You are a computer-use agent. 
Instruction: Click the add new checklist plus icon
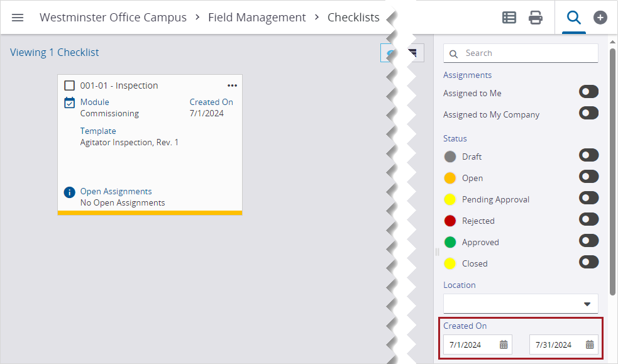(600, 18)
